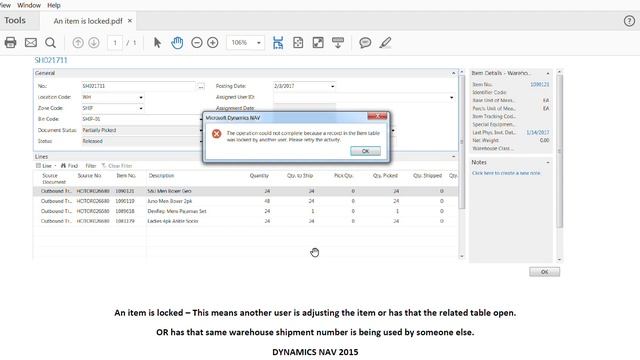Open the Assigned User ID dropdown
Image resolution: width=640 pixels, height=360 pixels.
(x=451, y=97)
